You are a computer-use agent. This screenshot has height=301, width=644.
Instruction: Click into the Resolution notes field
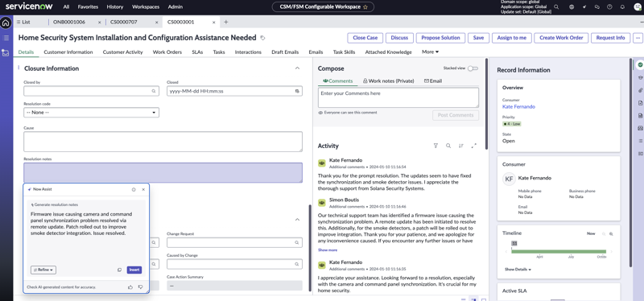click(x=163, y=172)
